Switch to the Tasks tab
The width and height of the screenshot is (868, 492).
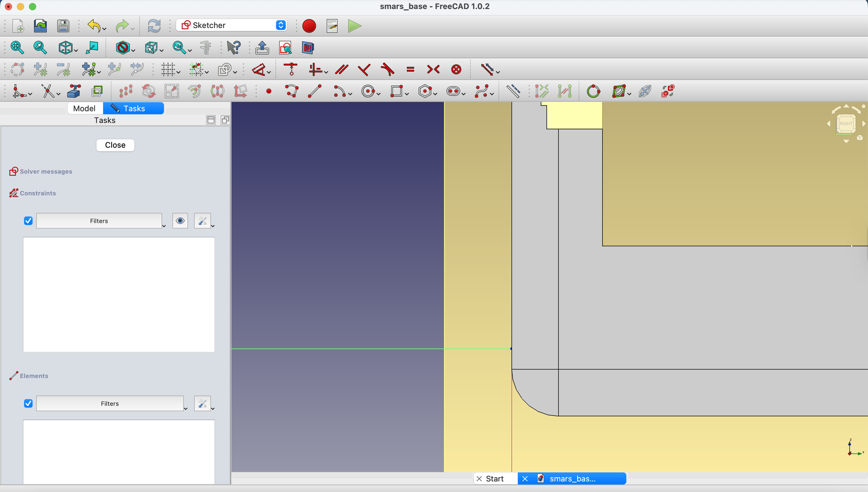133,108
